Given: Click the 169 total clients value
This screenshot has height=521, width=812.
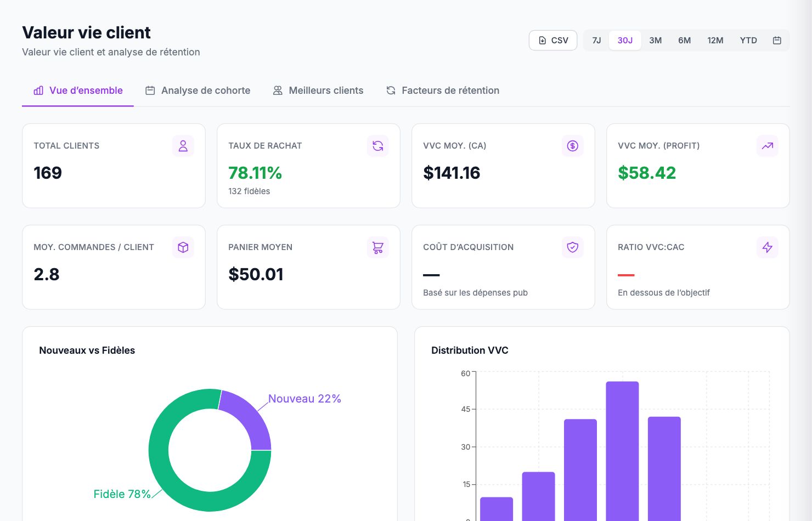Looking at the screenshot, I should coord(48,173).
